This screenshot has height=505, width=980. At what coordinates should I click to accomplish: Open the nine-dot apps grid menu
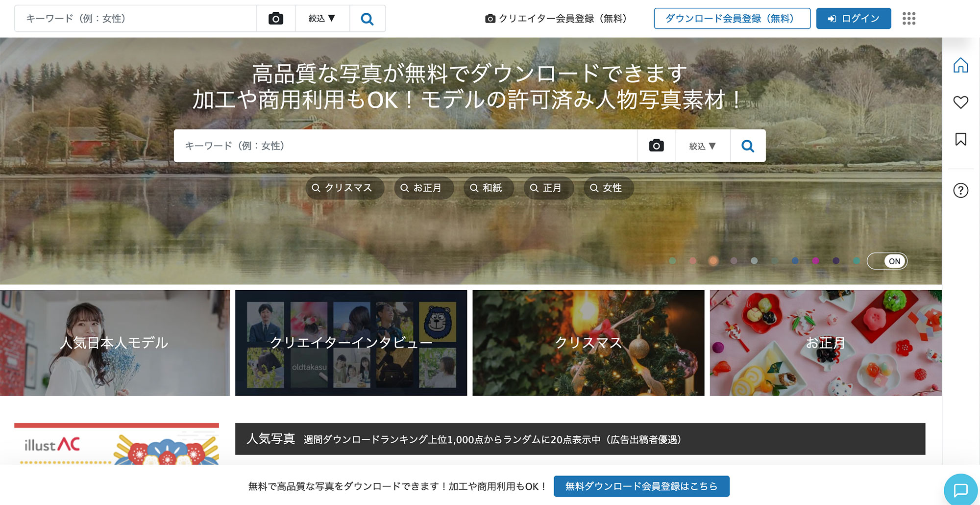[909, 19]
